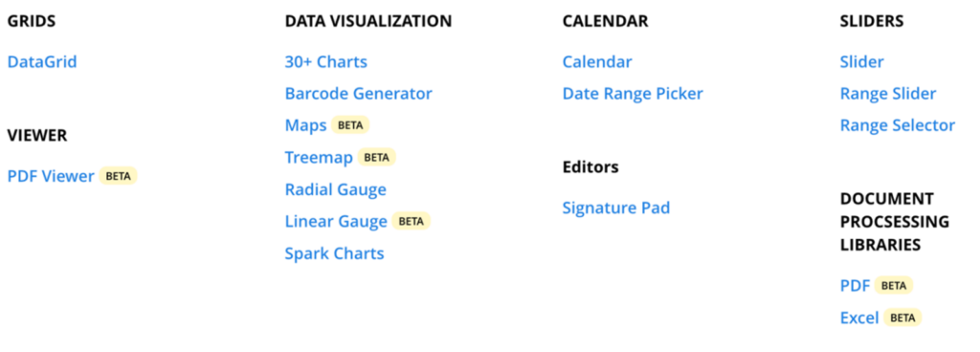Click the Treemap link
The image size is (980, 352).
point(319,157)
